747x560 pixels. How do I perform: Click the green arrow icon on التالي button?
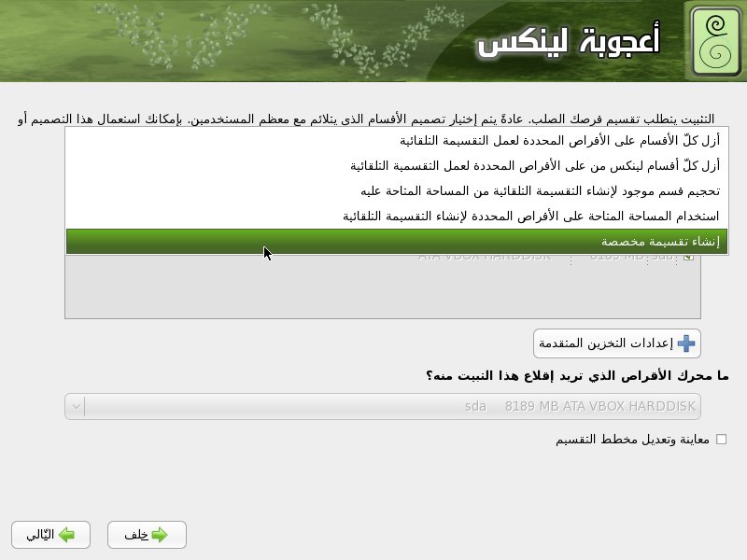click(x=66, y=535)
